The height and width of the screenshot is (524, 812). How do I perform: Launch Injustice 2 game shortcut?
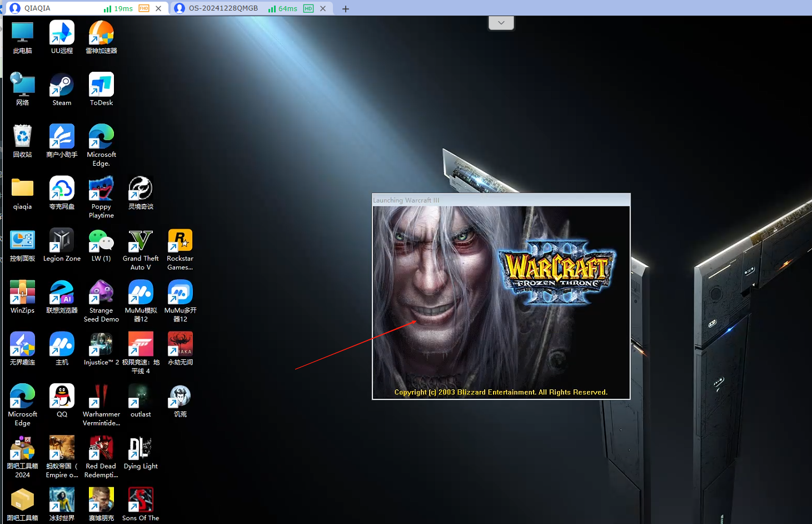click(x=101, y=348)
